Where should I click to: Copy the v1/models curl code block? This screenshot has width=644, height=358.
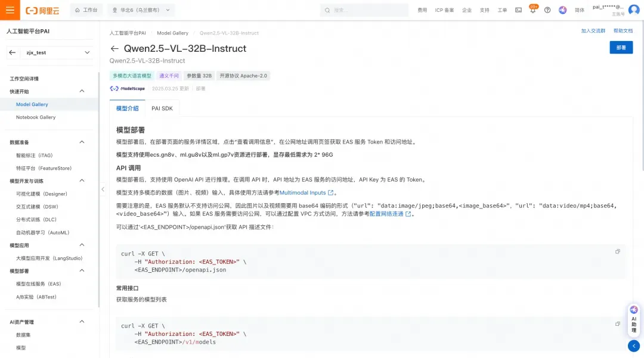617,323
